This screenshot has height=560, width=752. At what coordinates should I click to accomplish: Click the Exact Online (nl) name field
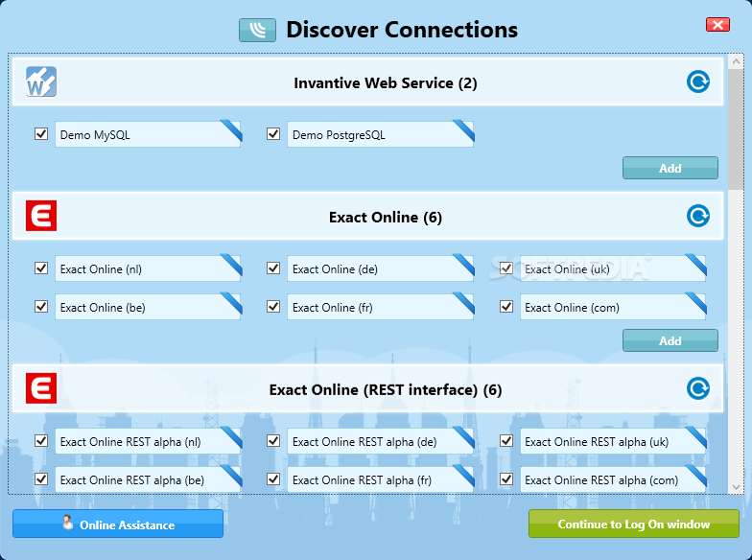click(148, 268)
